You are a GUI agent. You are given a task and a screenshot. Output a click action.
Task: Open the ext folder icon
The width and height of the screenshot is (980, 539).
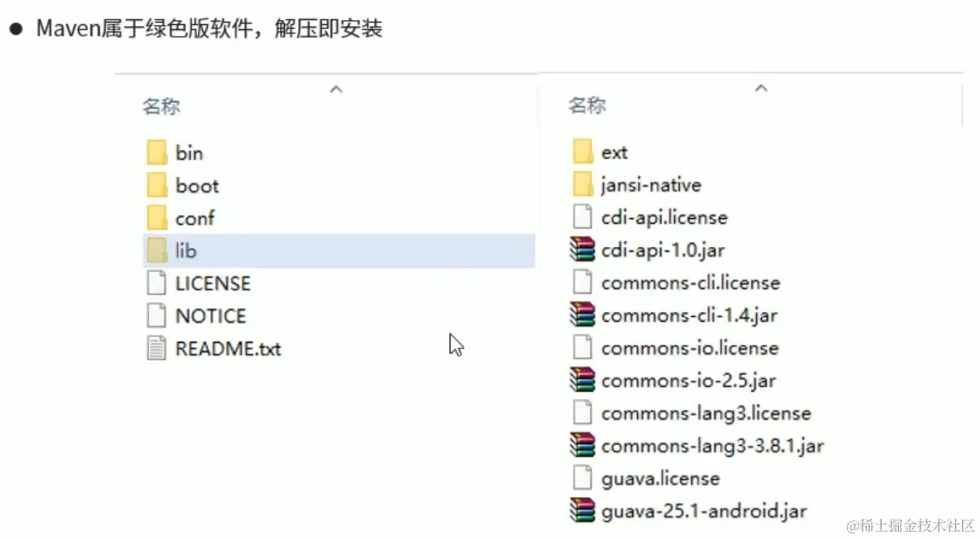click(583, 152)
